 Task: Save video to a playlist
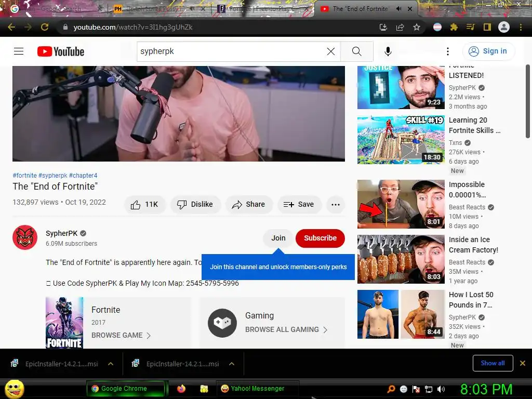[x=299, y=204]
